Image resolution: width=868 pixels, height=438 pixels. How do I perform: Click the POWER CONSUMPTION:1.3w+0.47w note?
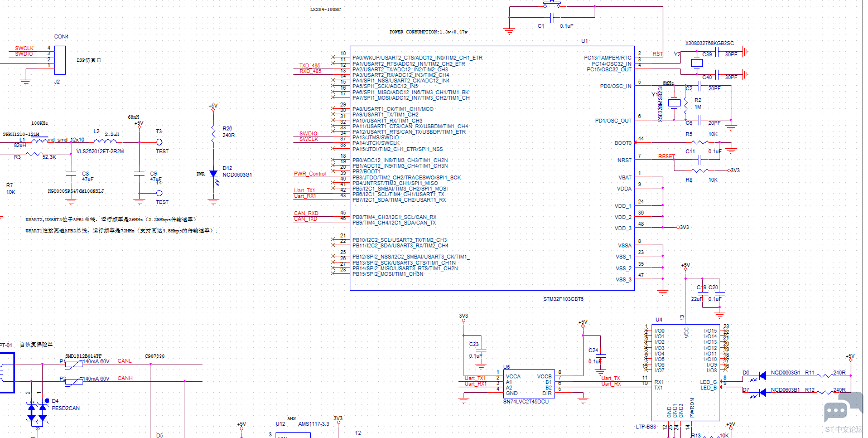[428, 32]
